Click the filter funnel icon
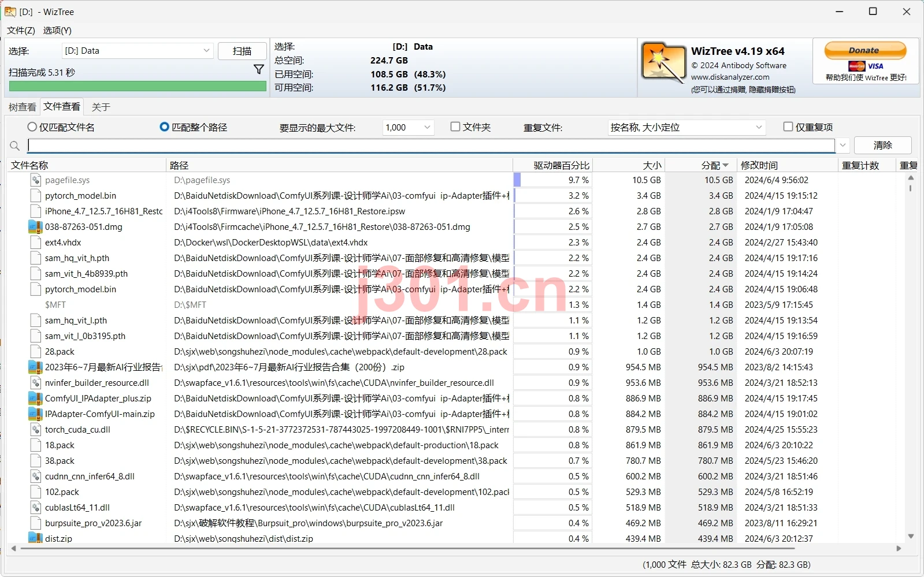The width and height of the screenshot is (924, 577). 258,69
